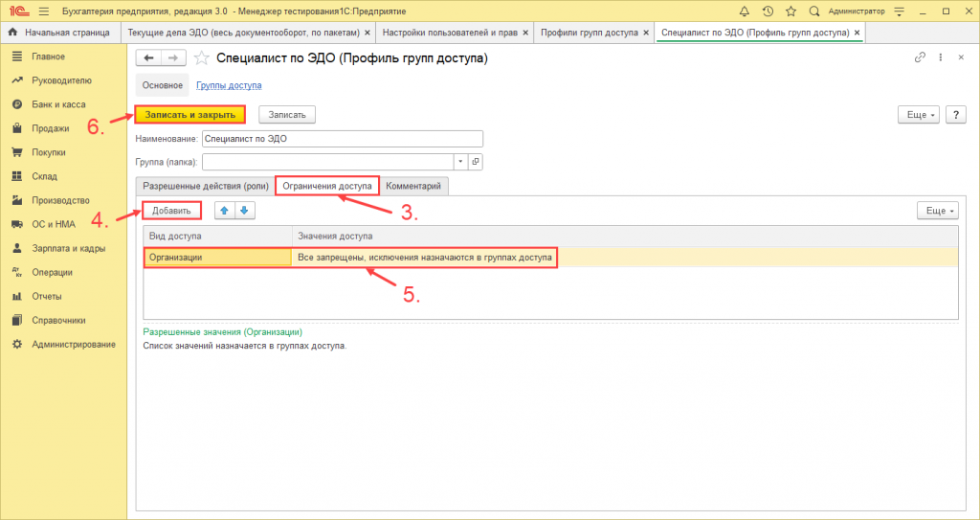Open Операции section
The height and width of the screenshot is (520, 980).
tap(52, 272)
